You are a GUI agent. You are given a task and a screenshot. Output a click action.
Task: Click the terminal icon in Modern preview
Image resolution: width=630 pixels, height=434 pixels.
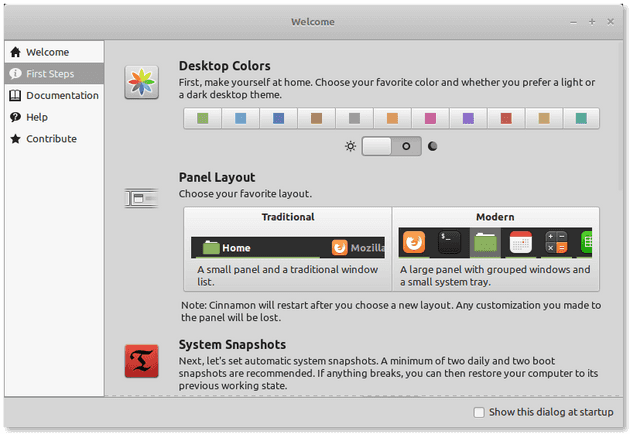pyautogui.click(x=449, y=242)
